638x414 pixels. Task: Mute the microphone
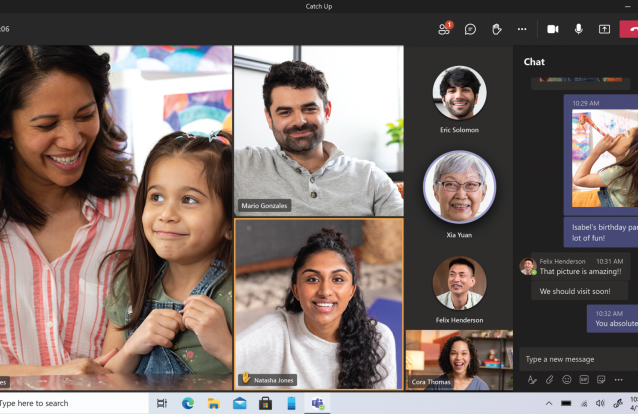[578, 29]
